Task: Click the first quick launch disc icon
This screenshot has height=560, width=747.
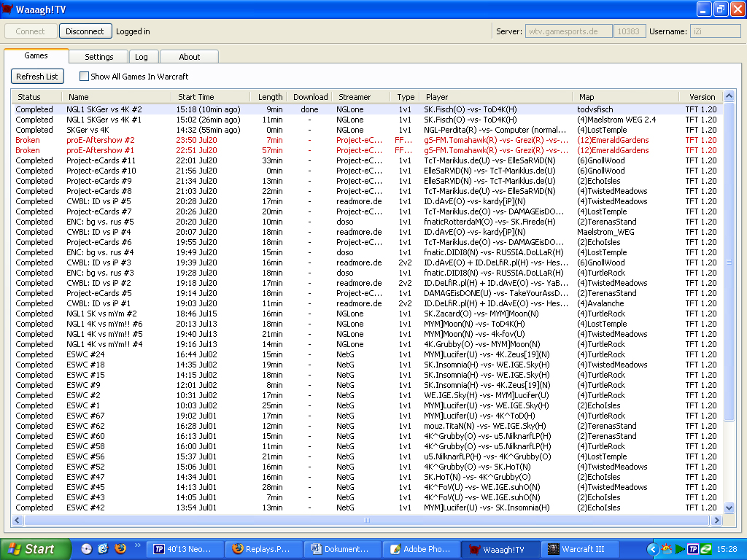Action: (86, 548)
